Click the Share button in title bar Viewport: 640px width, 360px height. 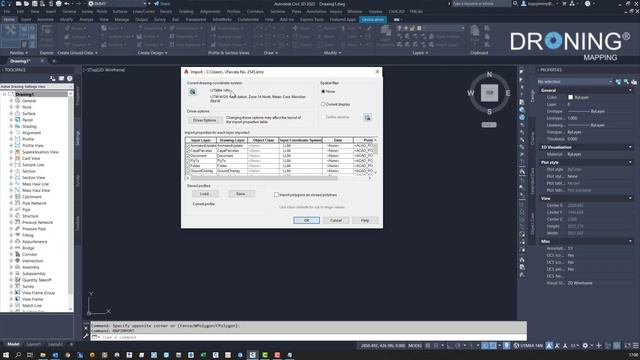(x=162, y=4)
